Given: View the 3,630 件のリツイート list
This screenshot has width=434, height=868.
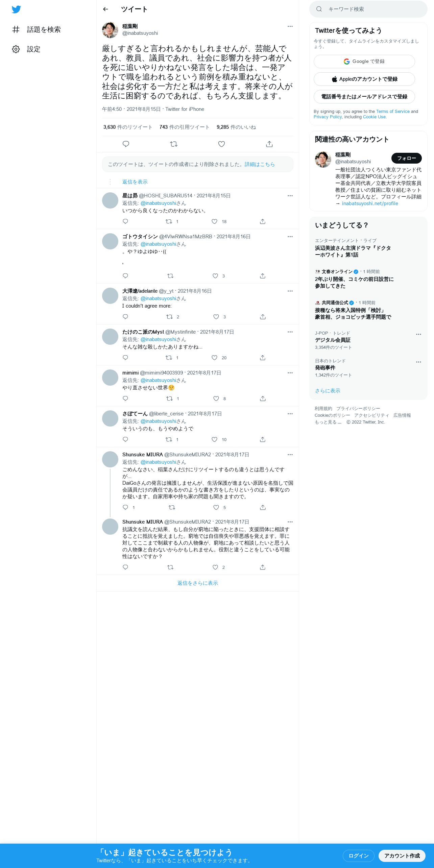Looking at the screenshot, I should [x=128, y=127].
